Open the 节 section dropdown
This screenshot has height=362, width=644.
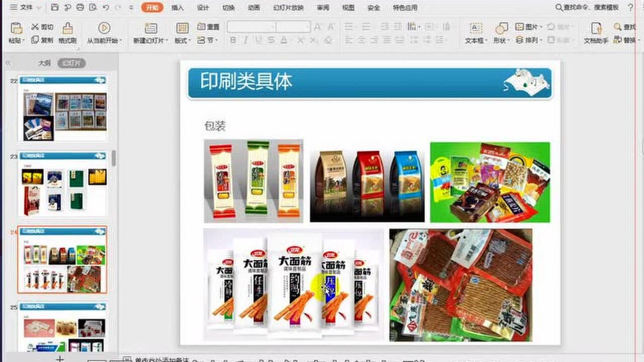(207, 40)
